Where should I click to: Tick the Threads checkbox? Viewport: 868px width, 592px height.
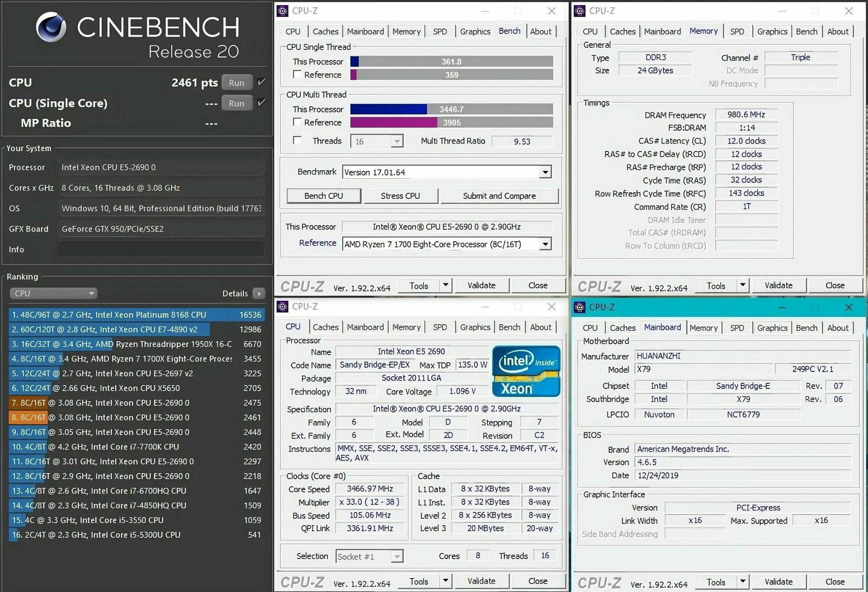click(297, 140)
